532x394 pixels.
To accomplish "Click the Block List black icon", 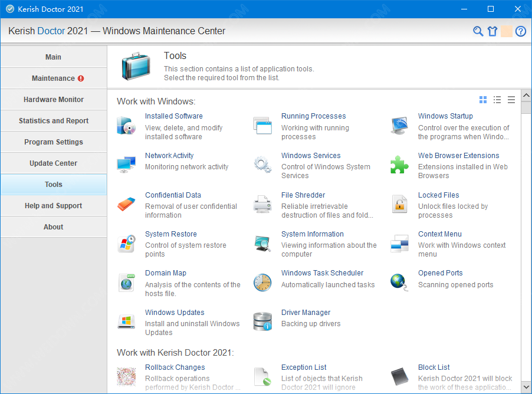I will (399, 377).
